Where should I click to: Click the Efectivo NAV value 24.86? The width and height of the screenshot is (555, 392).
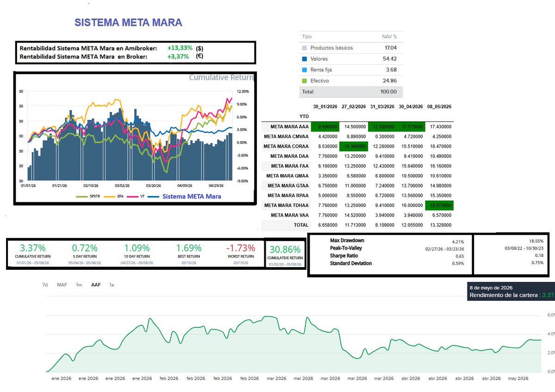pyautogui.click(x=390, y=81)
